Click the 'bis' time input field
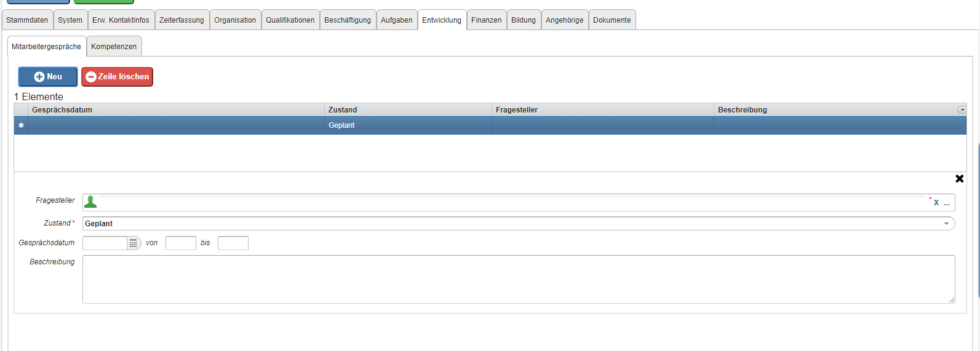 [233, 243]
